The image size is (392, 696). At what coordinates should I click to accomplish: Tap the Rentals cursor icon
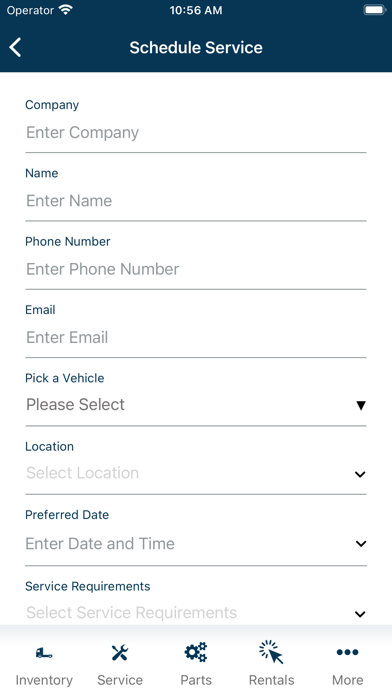271,652
